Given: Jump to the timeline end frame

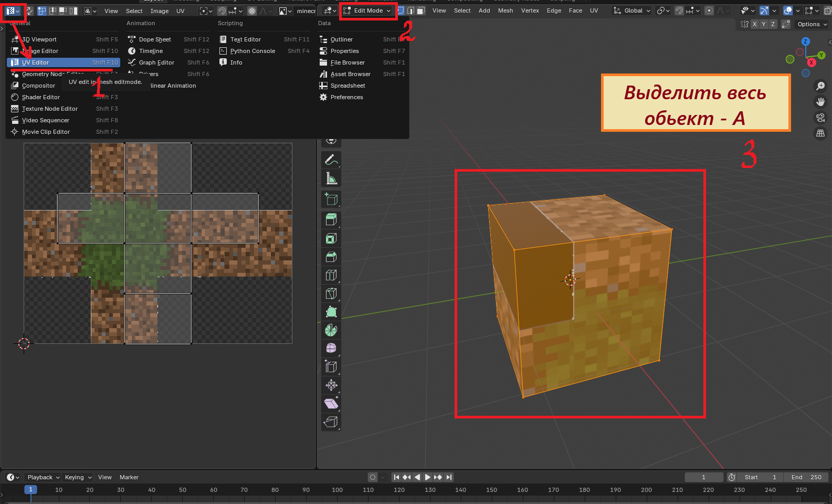Looking at the screenshot, I should [448, 477].
